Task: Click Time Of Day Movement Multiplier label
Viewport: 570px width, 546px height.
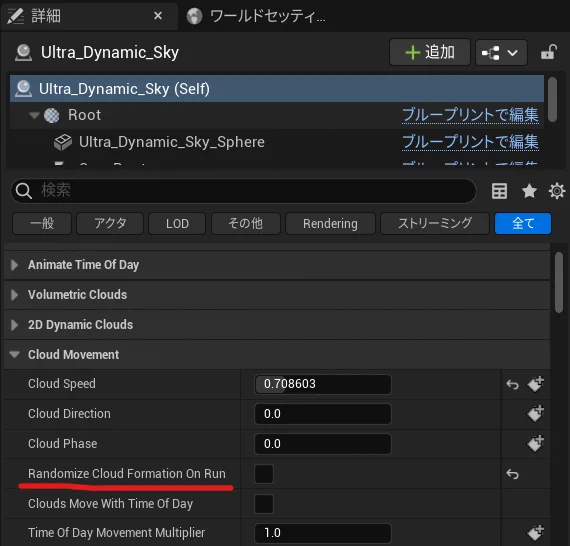Action: click(x=116, y=533)
